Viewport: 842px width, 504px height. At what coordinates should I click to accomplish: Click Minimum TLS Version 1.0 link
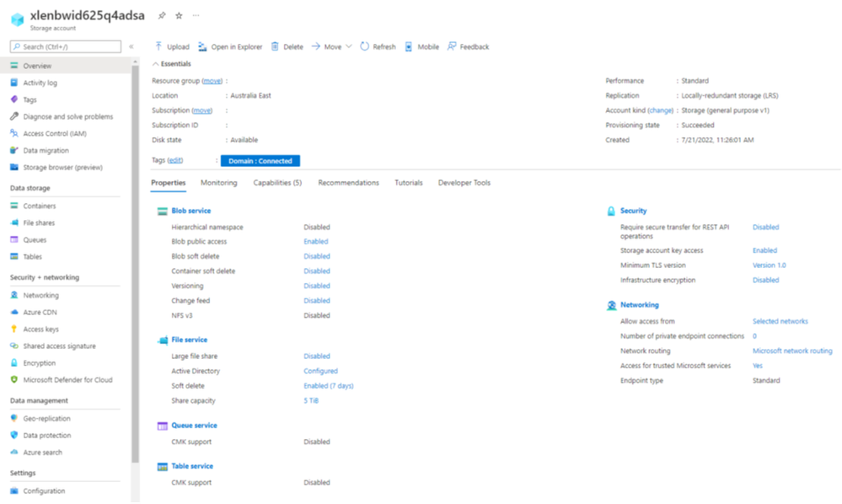[x=769, y=265]
